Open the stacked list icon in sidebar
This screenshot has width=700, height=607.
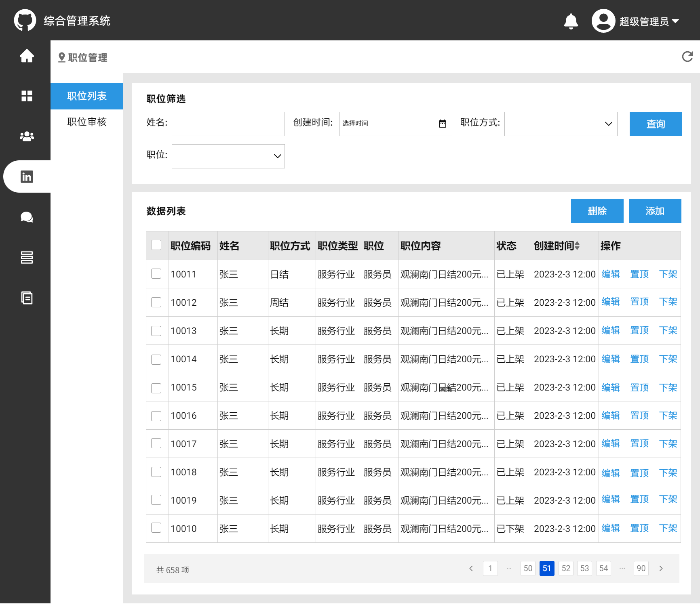click(x=27, y=257)
